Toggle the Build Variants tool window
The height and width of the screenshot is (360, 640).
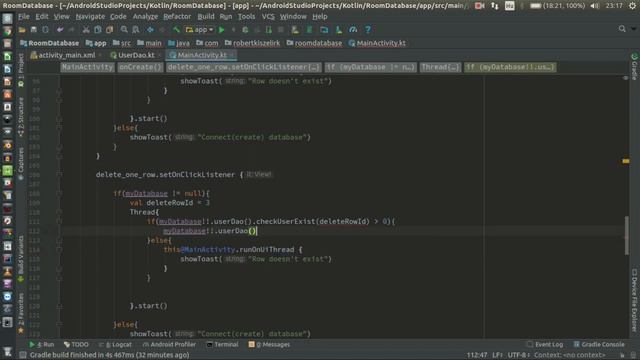[x=21, y=259]
